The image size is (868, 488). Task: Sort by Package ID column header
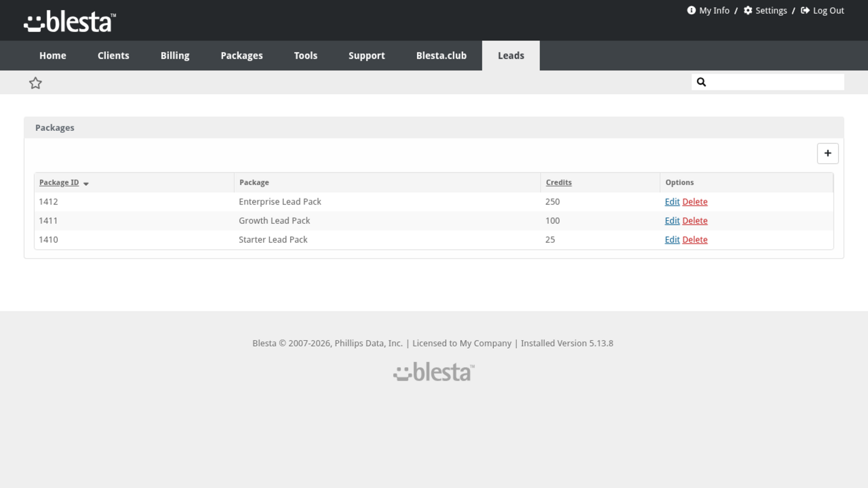(59, 183)
